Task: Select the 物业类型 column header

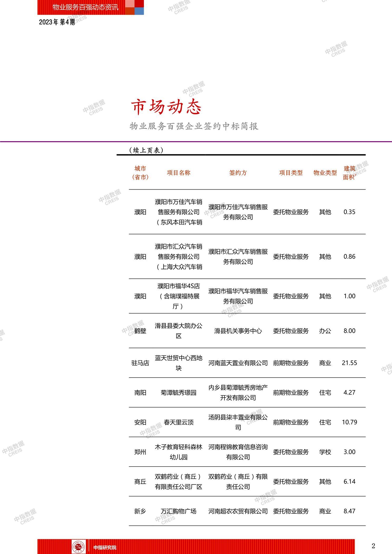Action: tap(325, 173)
